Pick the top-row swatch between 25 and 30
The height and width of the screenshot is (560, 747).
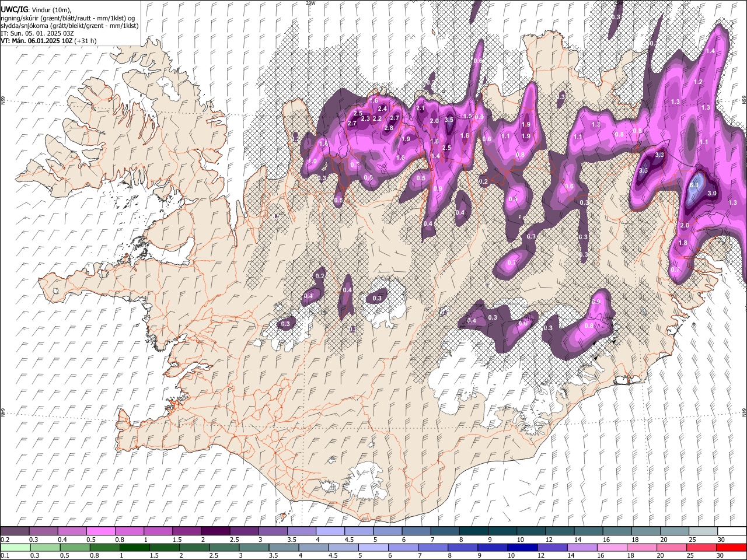(x=703, y=531)
